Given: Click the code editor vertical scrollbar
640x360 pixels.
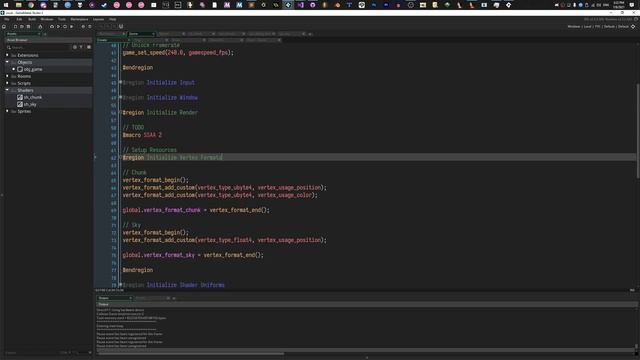Looking at the screenshot, I should [x=638, y=131].
